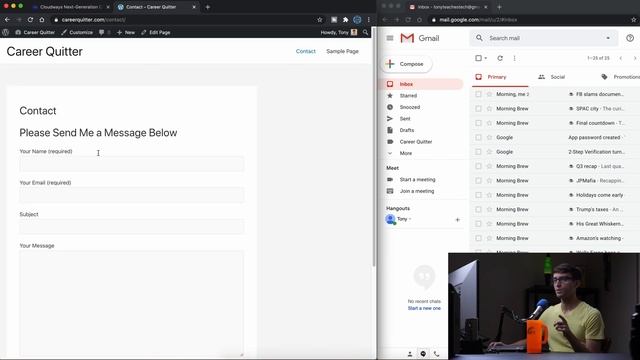The height and width of the screenshot is (360, 640).
Task: Open Customize in WordPress admin bar
Action: (77, 32)
